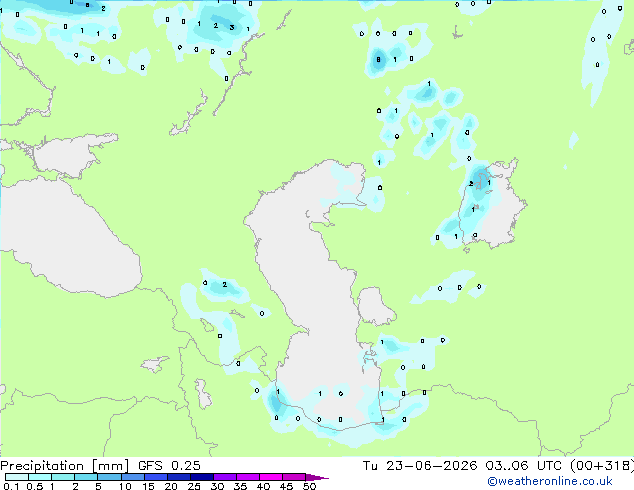Click the "Tu 23-06-2026" date text

(x=420, y=466)
